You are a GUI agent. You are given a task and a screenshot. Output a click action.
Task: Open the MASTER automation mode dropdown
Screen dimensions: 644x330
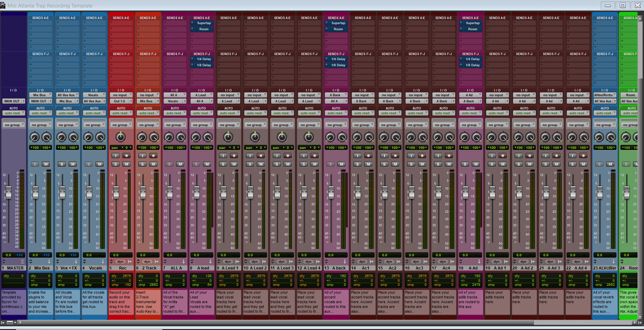[14, 113]
